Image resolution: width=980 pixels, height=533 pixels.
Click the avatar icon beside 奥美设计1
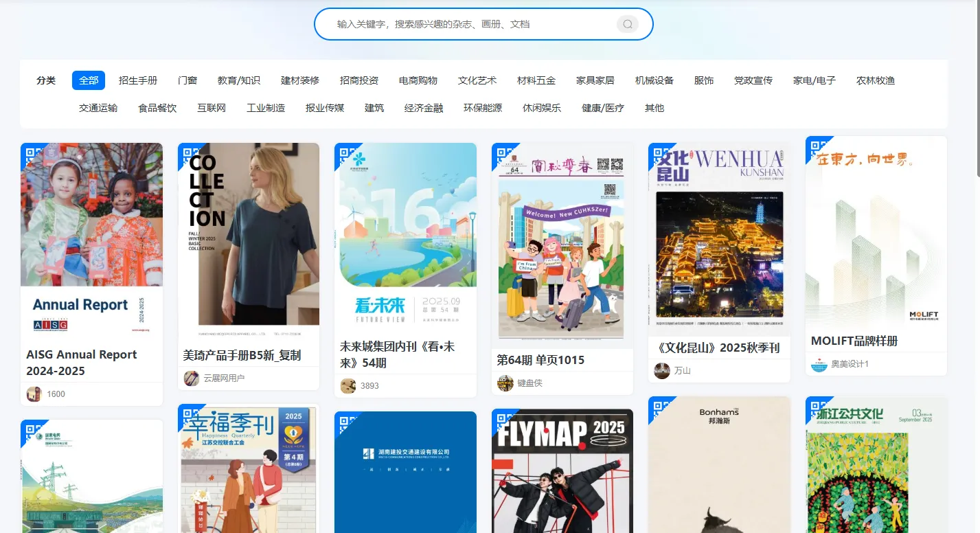pyautogui.click(x=819, y=364)
